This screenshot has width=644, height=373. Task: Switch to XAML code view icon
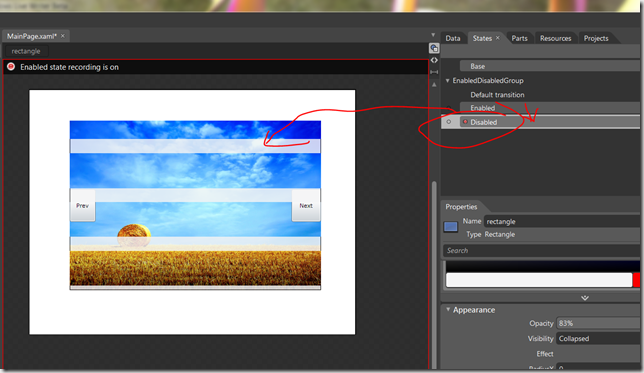pyautogui.click(x=434, y=60)
